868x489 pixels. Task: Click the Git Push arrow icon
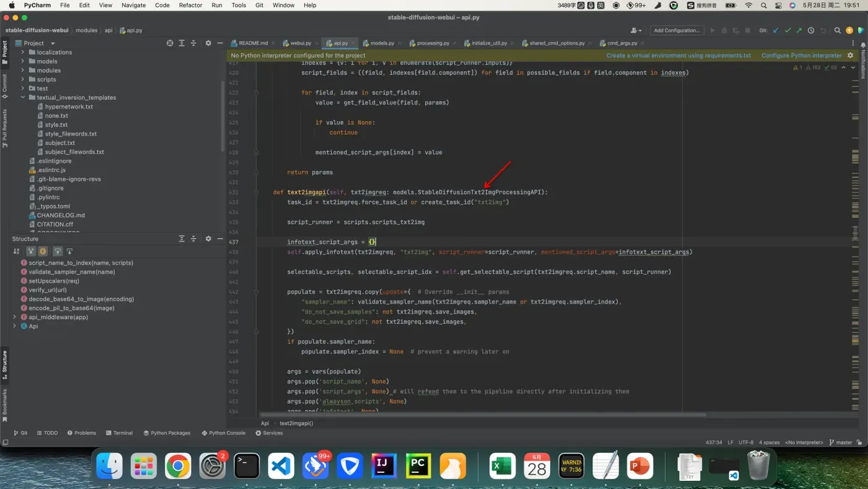[x=799, y=30]
